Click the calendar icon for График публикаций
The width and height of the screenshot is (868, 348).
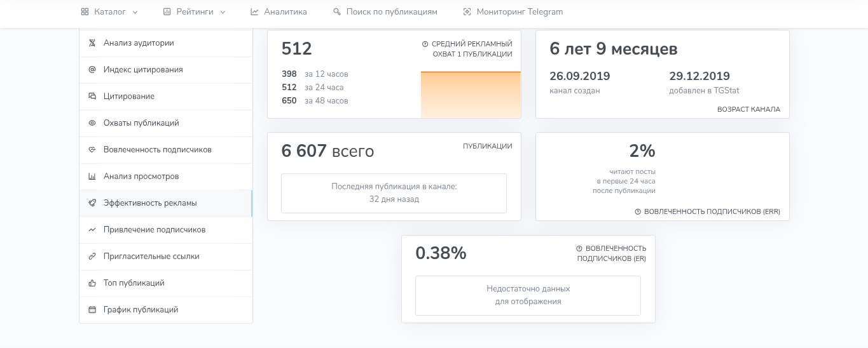point(92,310)
